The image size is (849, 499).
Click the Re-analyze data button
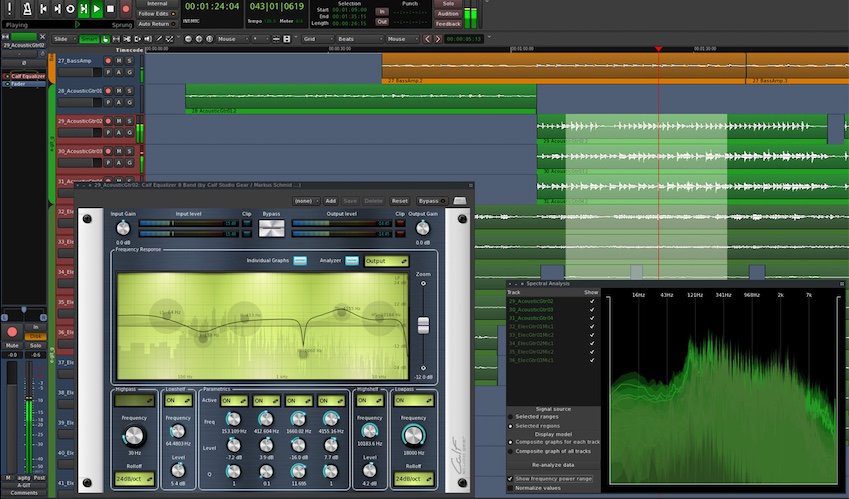553,465
